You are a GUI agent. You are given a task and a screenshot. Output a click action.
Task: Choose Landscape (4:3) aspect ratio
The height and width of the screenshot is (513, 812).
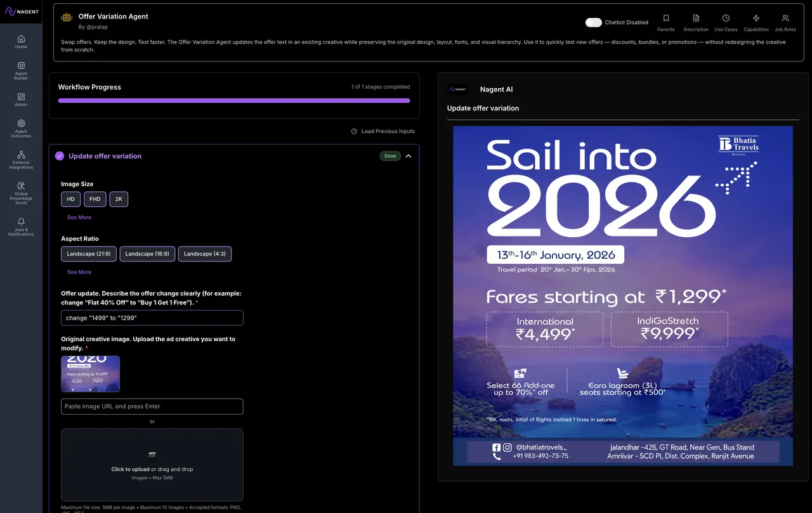pyautogui.click(x=205, y=254)
